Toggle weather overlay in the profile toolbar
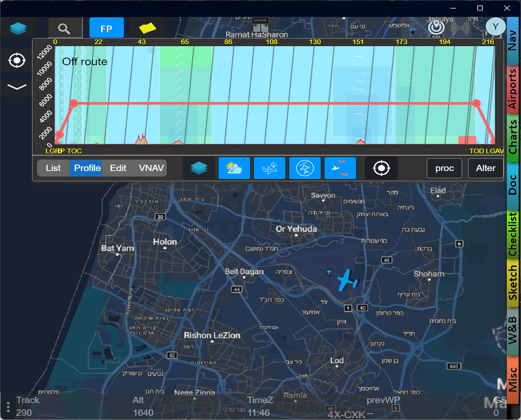The width and height of the screenshot is (521, 420). tap(234, 168)
